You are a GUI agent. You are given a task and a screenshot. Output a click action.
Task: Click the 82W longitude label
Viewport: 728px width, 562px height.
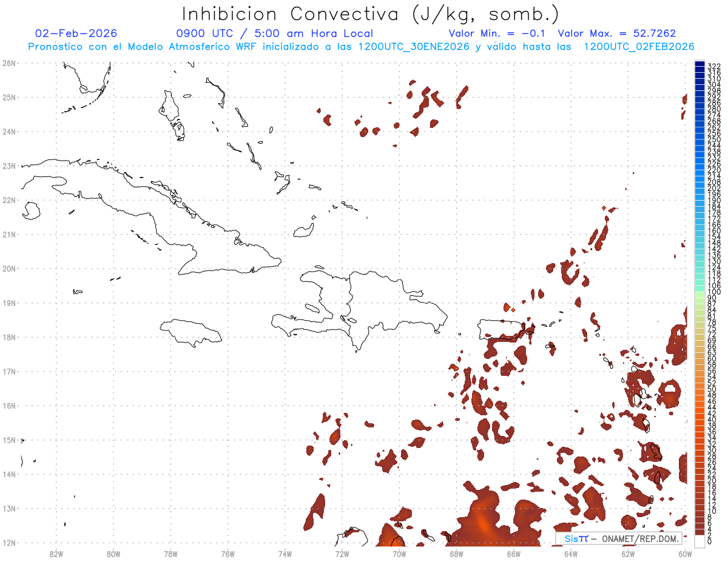click(56, 554)
